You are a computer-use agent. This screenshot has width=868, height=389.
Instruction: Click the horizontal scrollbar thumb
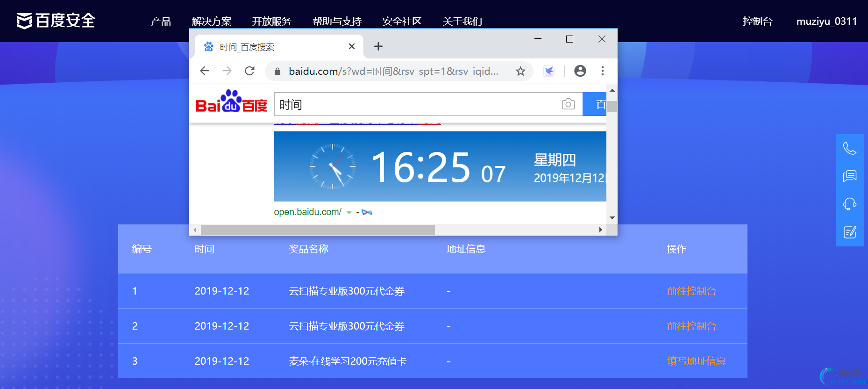click(x=318, y=230)
